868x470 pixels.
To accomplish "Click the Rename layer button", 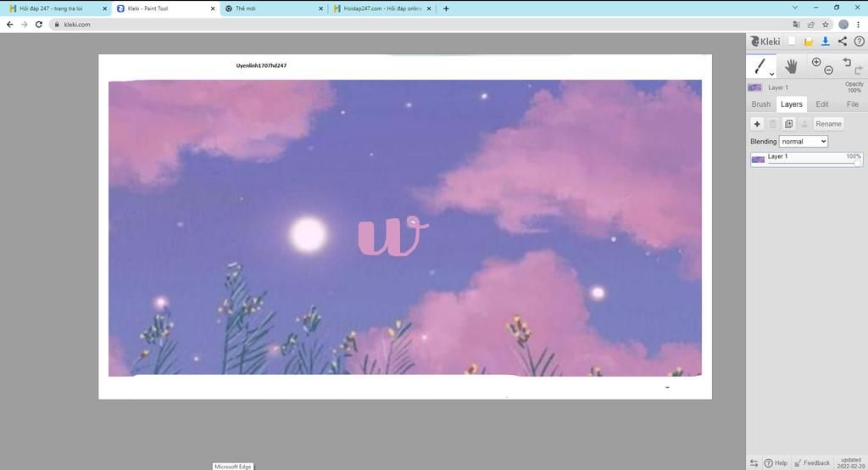I will (828, 124).
